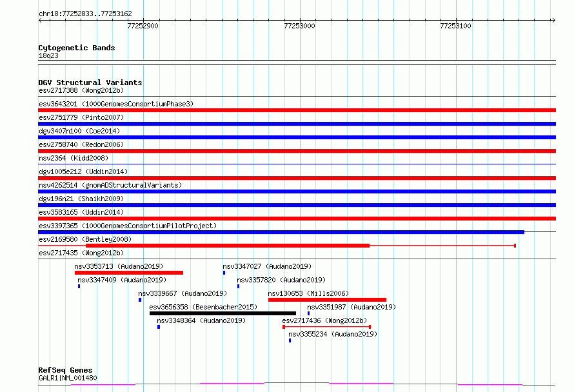Click the nsv4262514 gnomADStructuralVariants label
This screenshot has height=392, width=574.
(x=110, y=185)
